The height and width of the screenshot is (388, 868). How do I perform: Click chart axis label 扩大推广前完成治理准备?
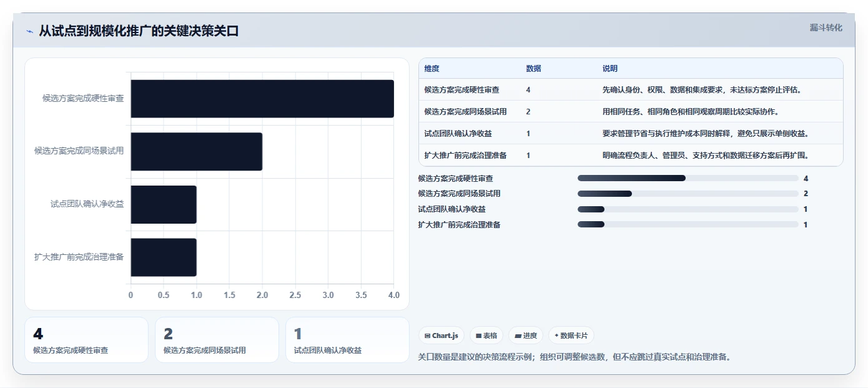pos(79,257)
